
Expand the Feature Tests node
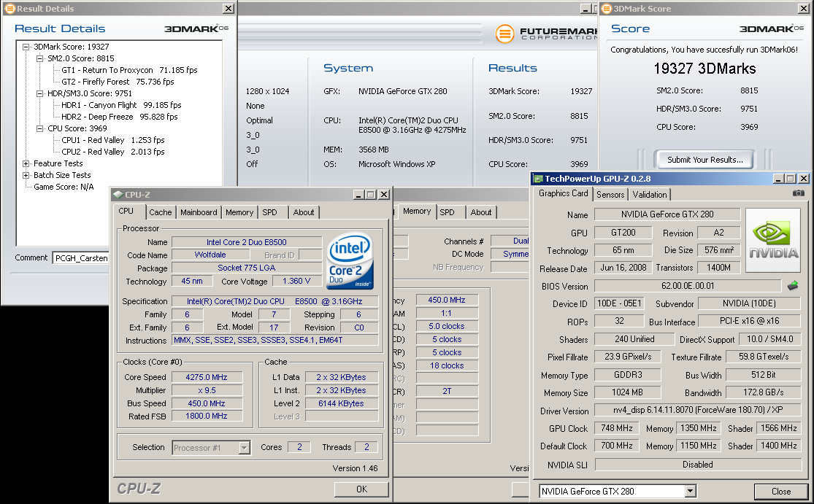coord(26,163)
